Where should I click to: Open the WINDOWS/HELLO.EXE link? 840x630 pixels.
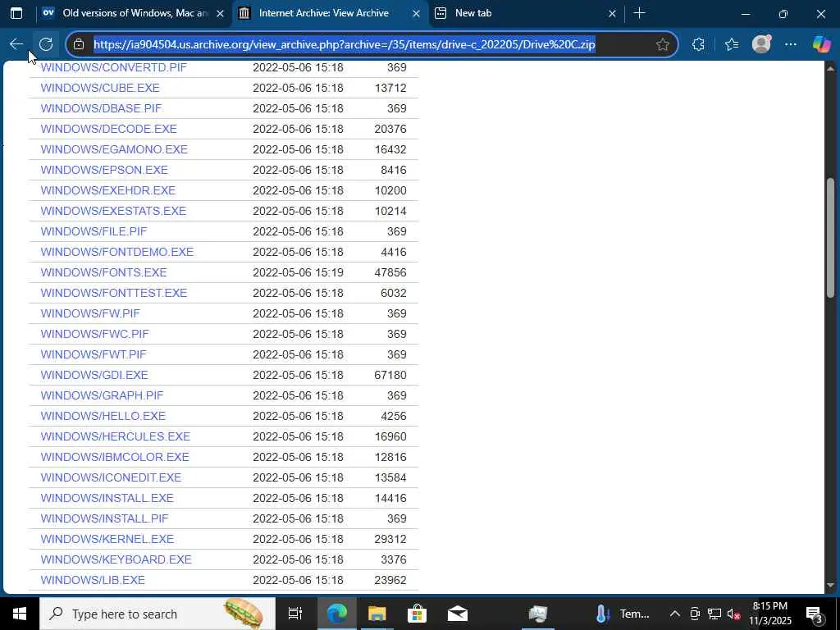[103, 416]
